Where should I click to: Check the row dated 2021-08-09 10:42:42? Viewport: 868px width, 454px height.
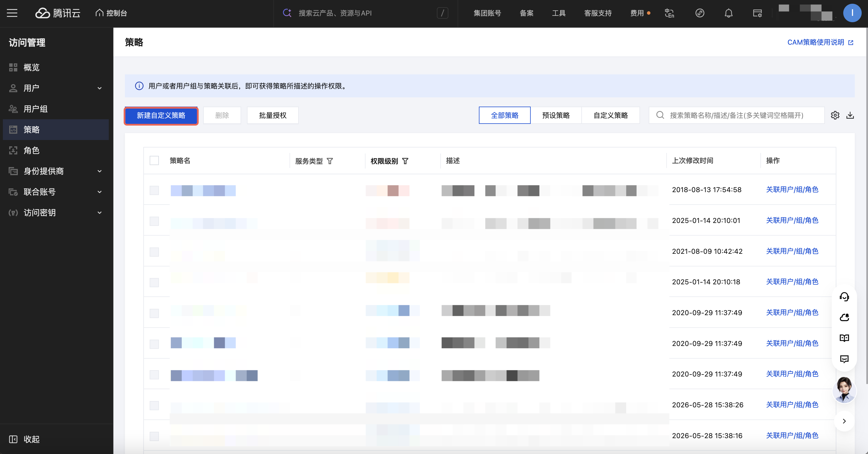point(154,252)
